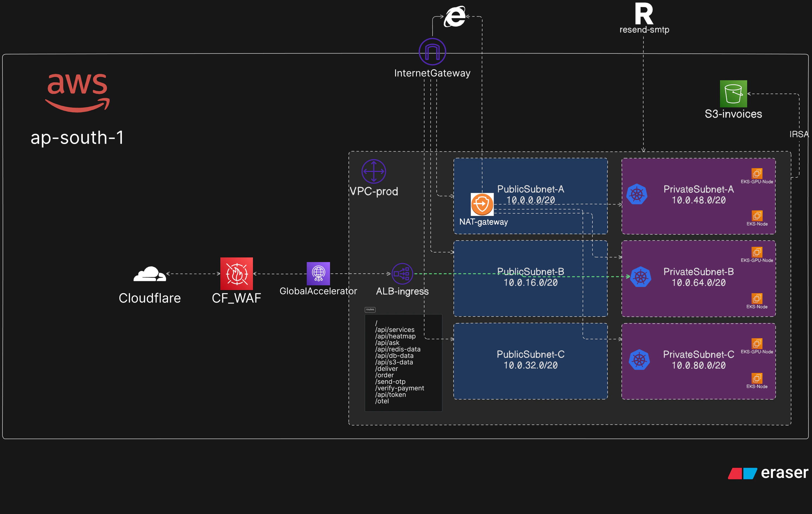Click the GlobalAccelerator icon

[318, 273]
